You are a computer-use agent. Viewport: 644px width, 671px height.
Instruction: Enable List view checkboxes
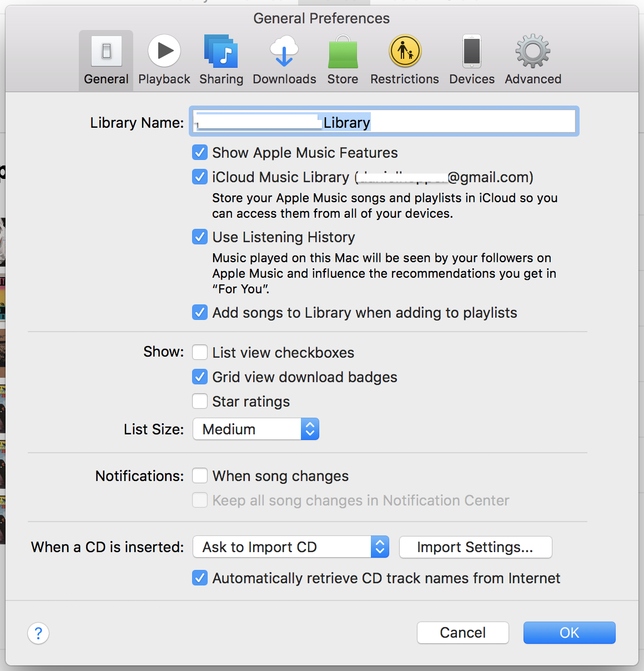tap(200, 352)
